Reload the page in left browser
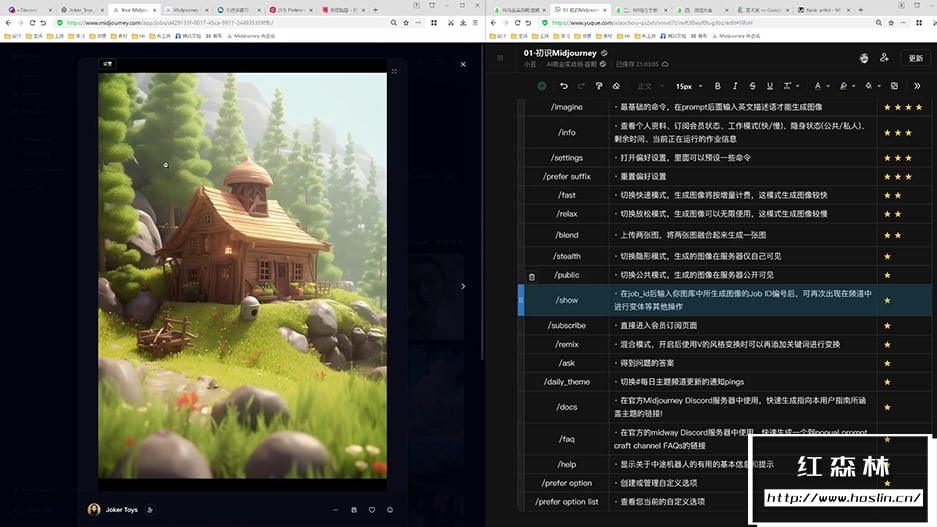This screenshot has width=937, height=527. (x=32, y=23)
